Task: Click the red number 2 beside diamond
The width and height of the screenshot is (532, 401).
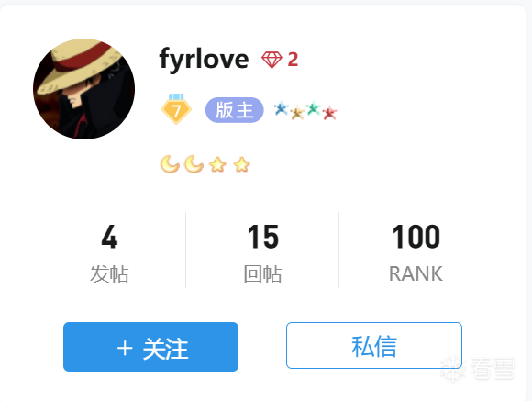Action: [293, 60]
